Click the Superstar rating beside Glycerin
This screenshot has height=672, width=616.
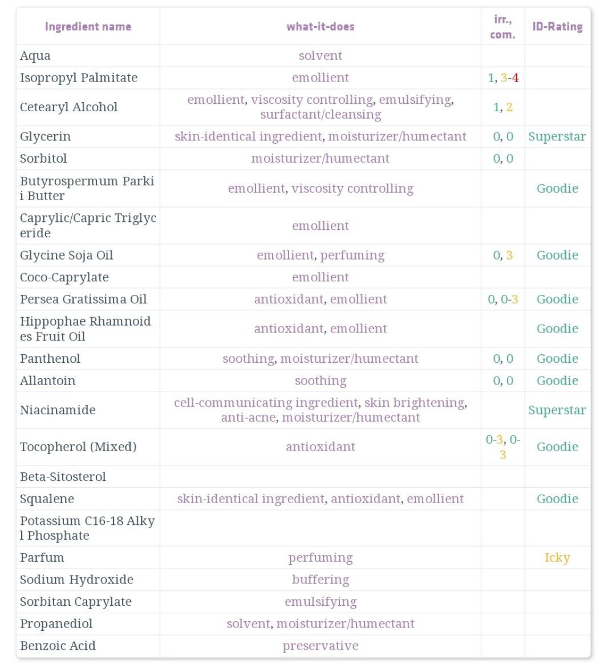tap(557, 137)
